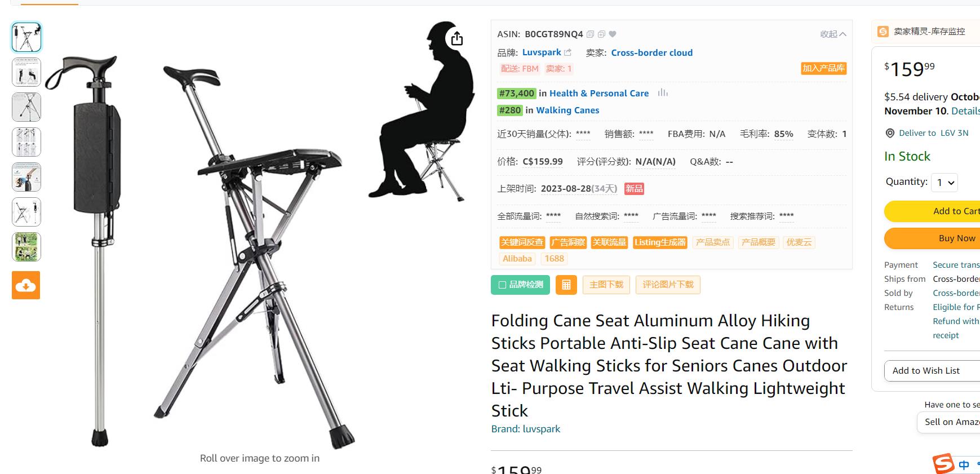
Task: Open the Cross-border cloud seller link
Action: [651, 52]
